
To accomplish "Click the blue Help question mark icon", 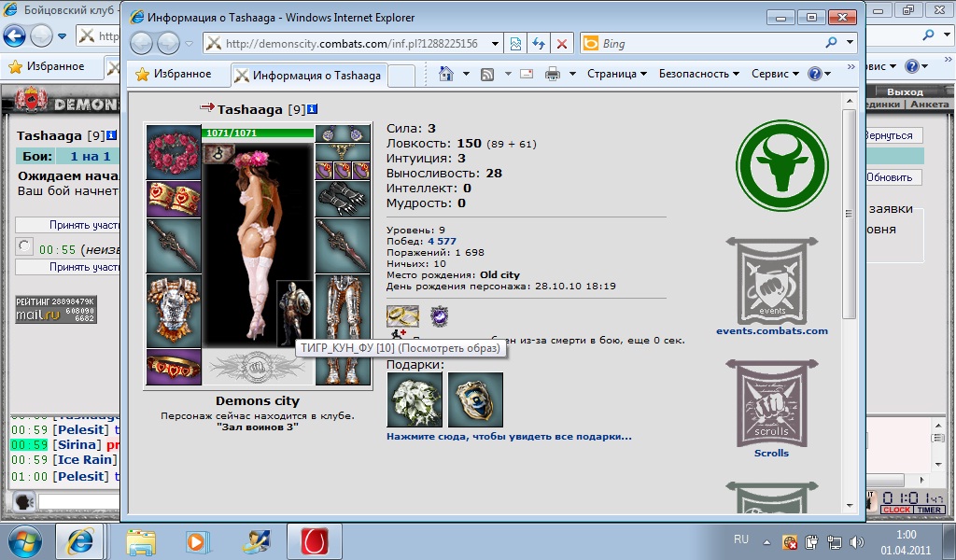I will [x=814, y=74].
